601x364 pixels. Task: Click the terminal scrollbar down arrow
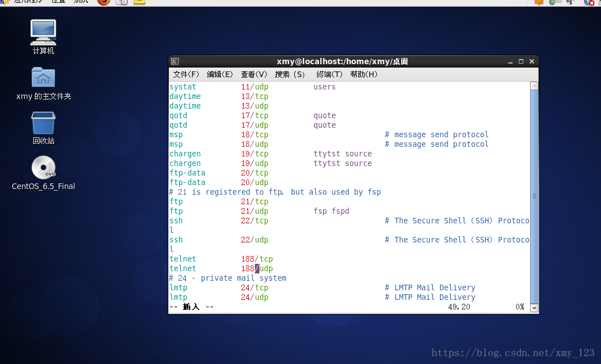[x=534, y=308]
